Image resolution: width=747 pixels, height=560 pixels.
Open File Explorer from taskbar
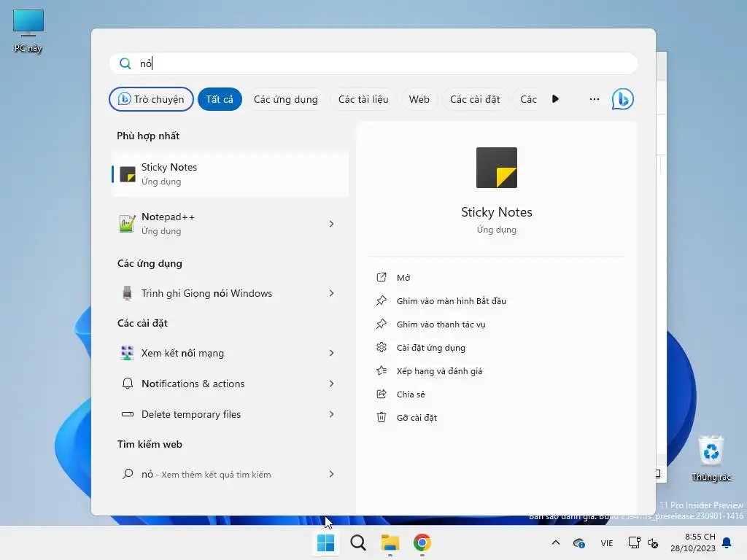tap(390, 542)
